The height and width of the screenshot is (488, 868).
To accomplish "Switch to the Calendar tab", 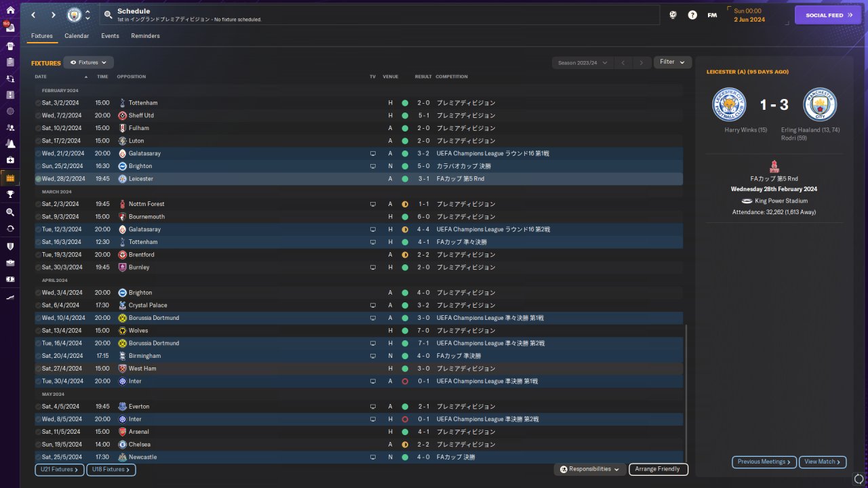I will point(77,36).
